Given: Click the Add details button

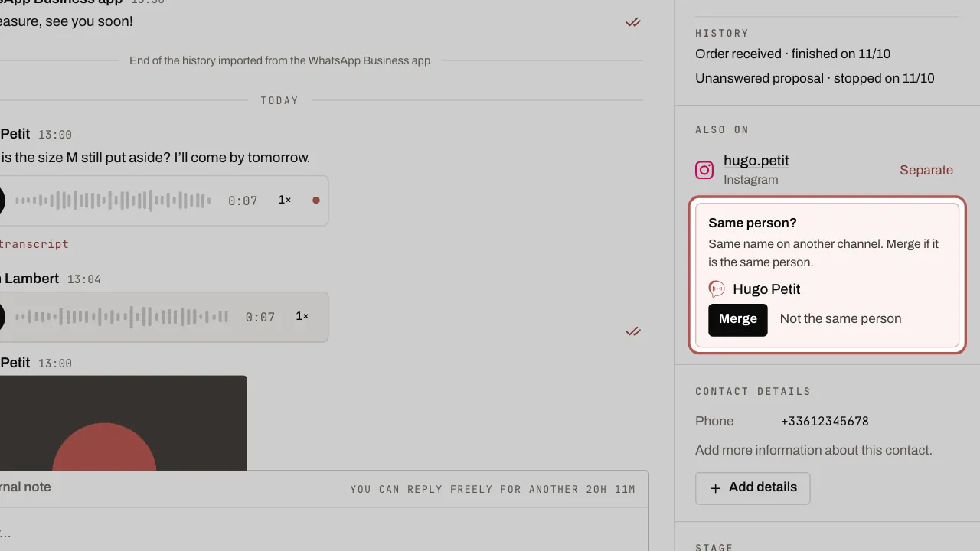Looking at the screenshot, I should point(753,488).
